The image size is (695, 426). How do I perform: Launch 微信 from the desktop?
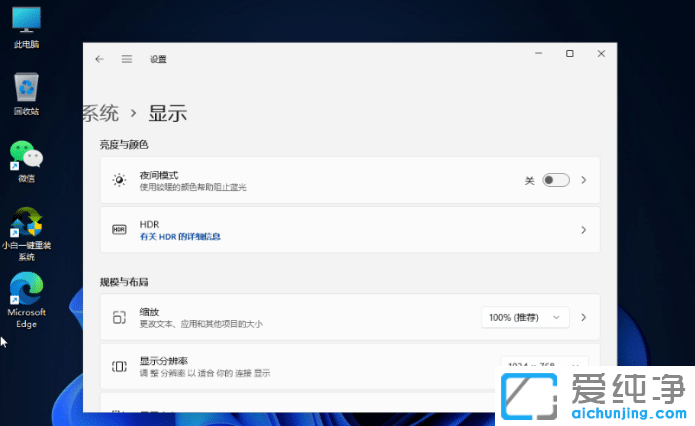(26, 156)
